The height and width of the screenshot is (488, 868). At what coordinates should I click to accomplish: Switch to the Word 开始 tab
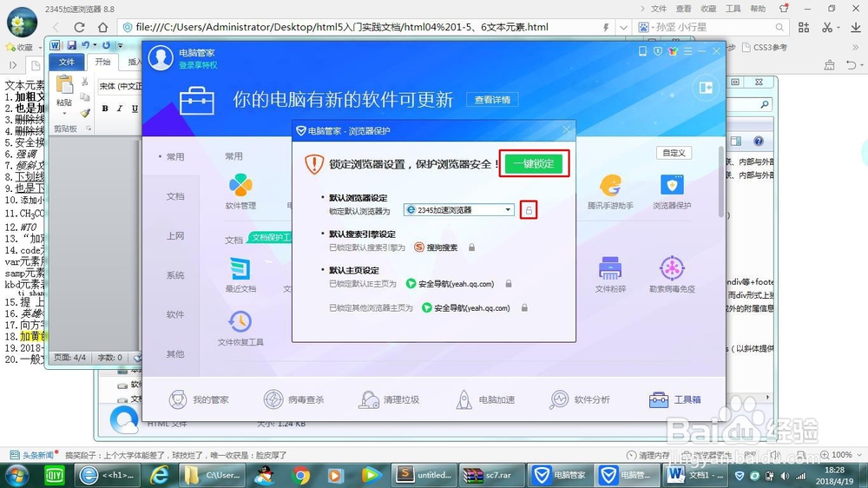click(102, 62)
